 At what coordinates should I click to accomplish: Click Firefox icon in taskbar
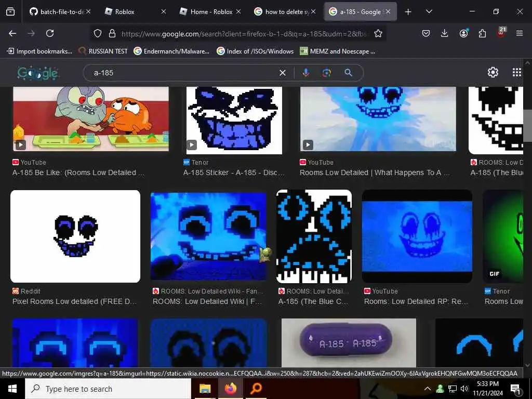point(230,389)
